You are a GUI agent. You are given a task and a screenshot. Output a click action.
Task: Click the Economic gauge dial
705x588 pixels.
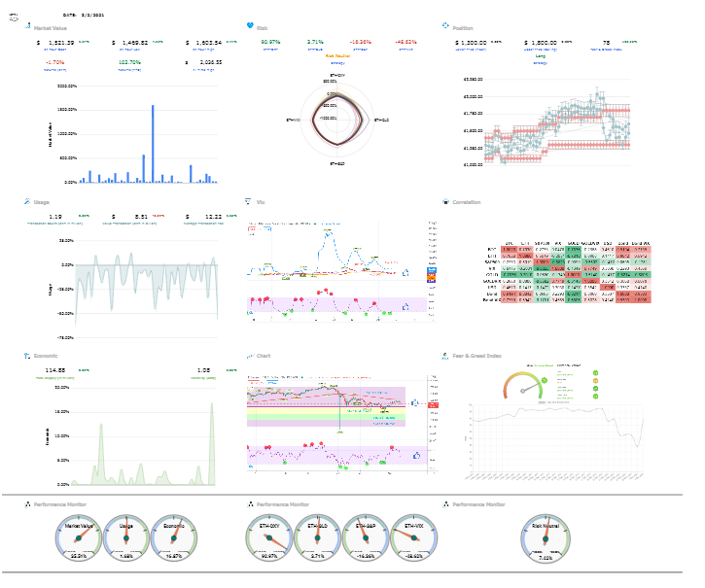pyautogui.click(x=174, y=538)
